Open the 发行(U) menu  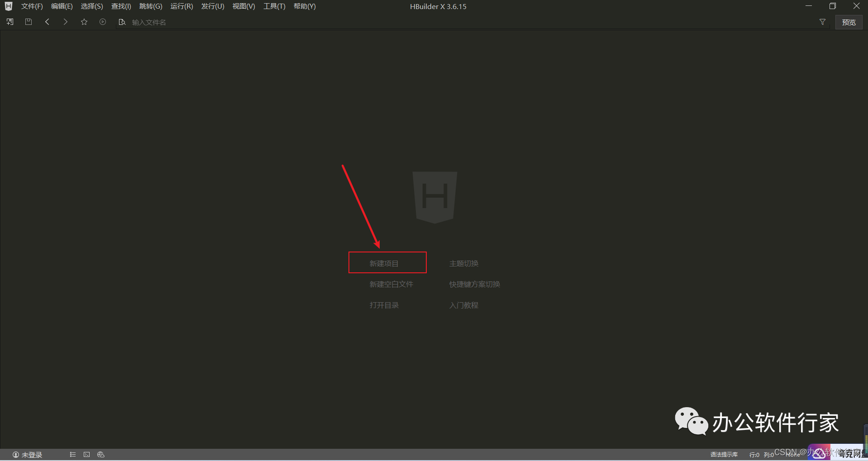point(213,6)
